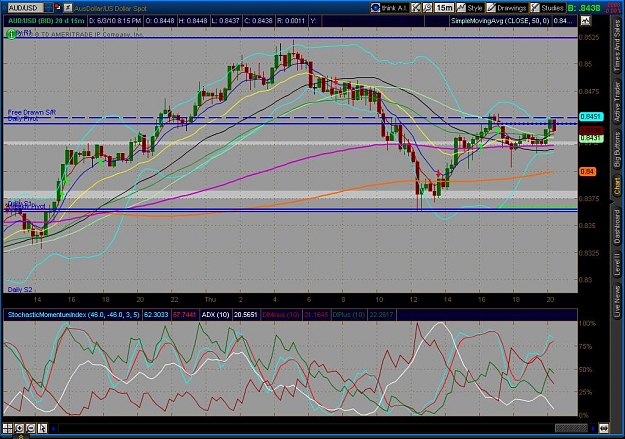The height and width of the screenshot is (439, 625).
Task: Click the StochasticMomentumIndex study label
Action: click(73, 315)
